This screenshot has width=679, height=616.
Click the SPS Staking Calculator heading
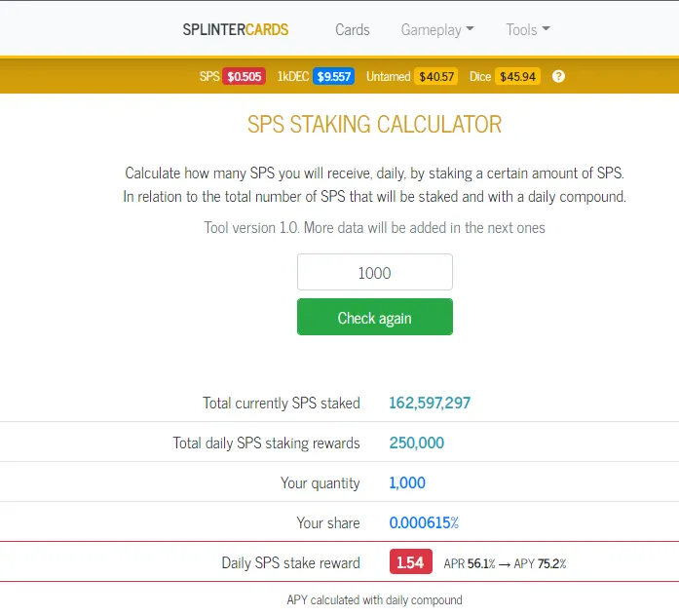(375, 125)
